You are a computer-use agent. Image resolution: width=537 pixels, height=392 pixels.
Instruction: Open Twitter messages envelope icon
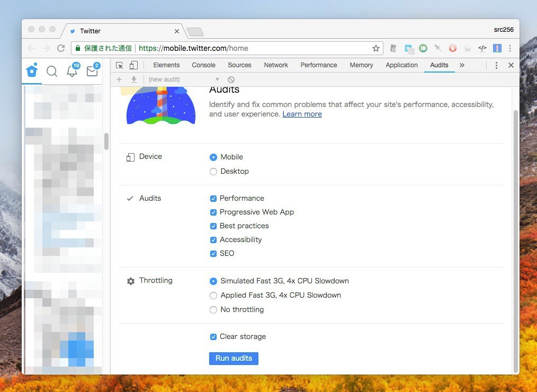point(92,71)
